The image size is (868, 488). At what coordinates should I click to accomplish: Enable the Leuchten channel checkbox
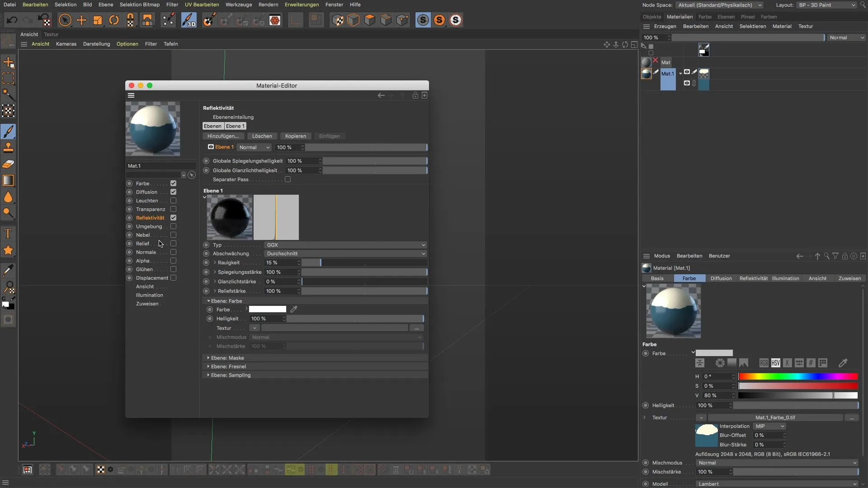[x=173, y=201]
